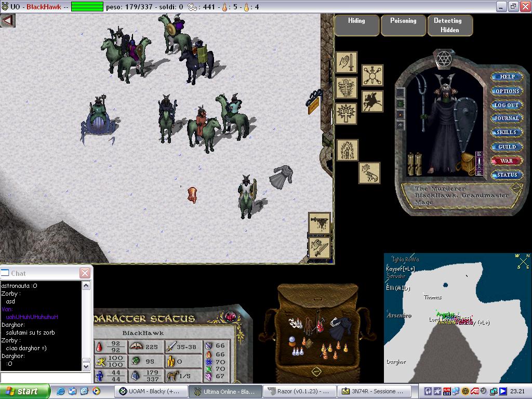
Task: Open STATUS from the paperdoll
Action: pyautogui.click(x=507, y=175)
